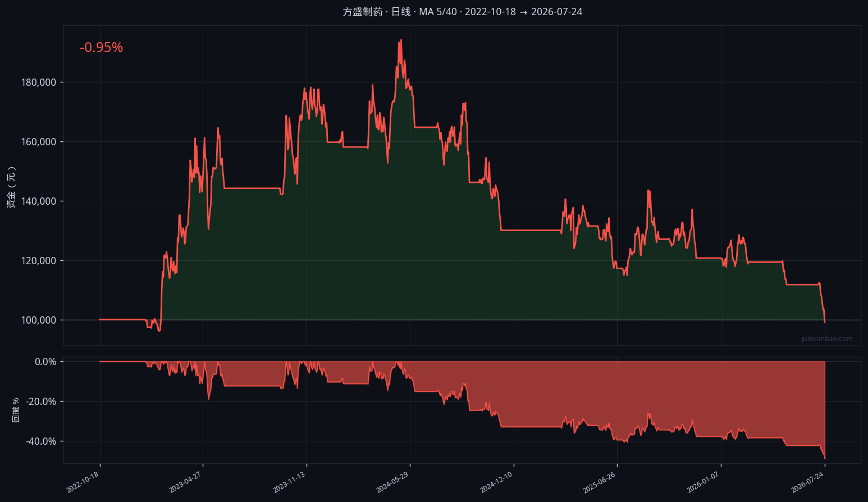The image size is (868, 502).
Task: Click the 2026-01-07 date label
Action: (704, 482)
